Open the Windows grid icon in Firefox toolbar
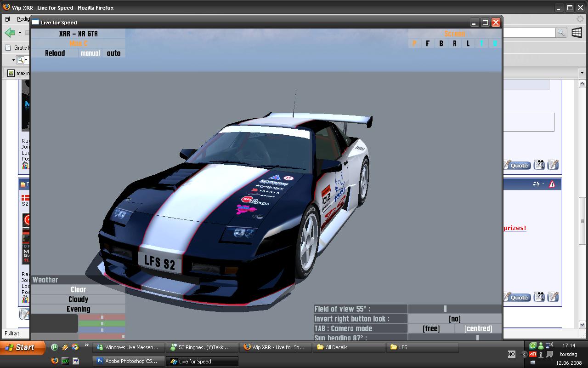Viewport: 588px width, 368px height. point(577,32)
